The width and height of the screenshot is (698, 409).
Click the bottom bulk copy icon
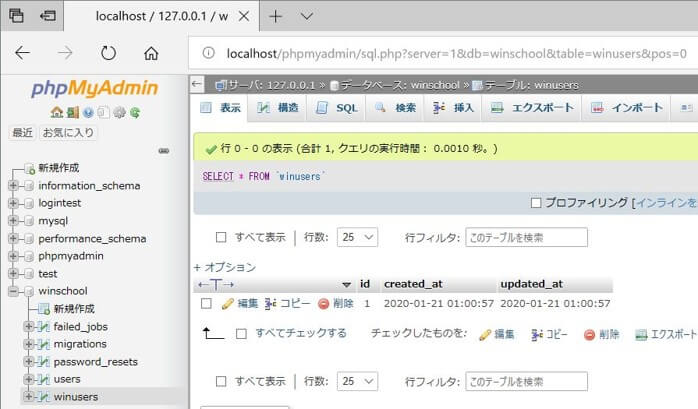536,335
